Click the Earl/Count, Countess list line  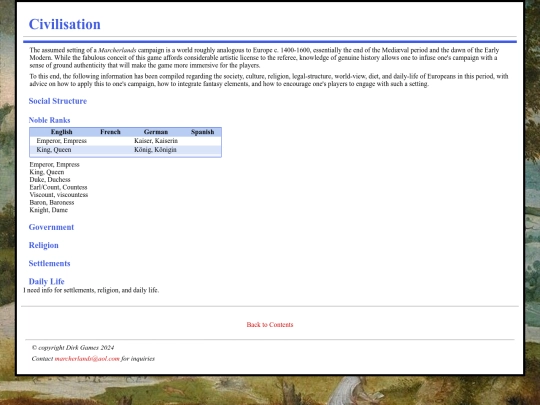(x=58, y=187)
